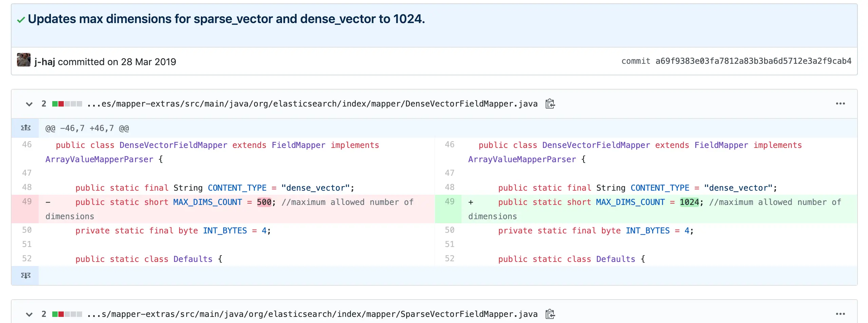The image size is (868, 323).
Task: Collapse the DenseVectorFieldMapper.java file diff
Action: click(x=29, y=104)
